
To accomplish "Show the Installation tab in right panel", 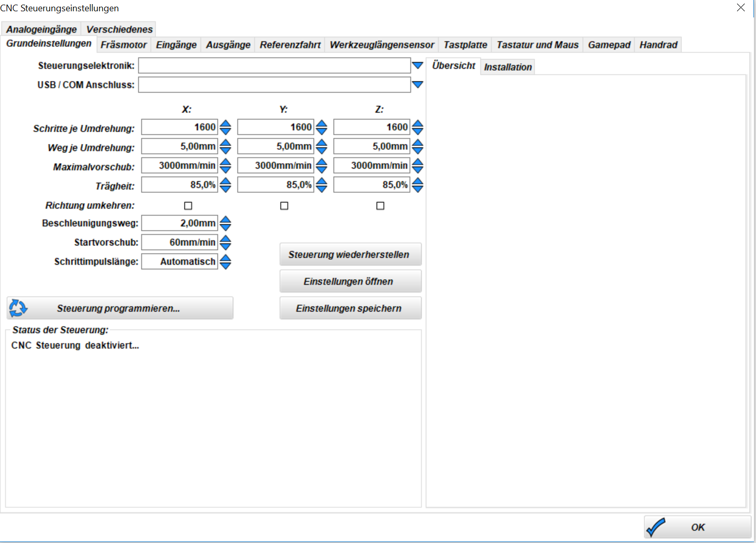I will tap(507, 67).
